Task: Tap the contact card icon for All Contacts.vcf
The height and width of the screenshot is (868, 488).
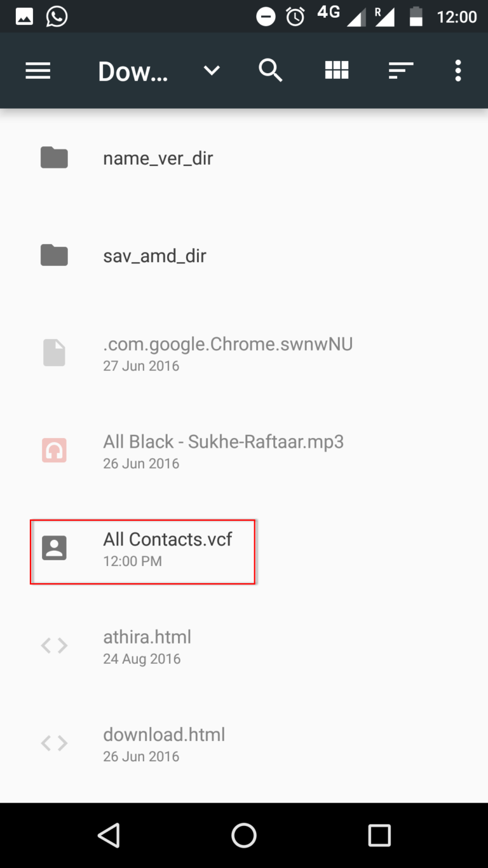Action: [54, 548]
